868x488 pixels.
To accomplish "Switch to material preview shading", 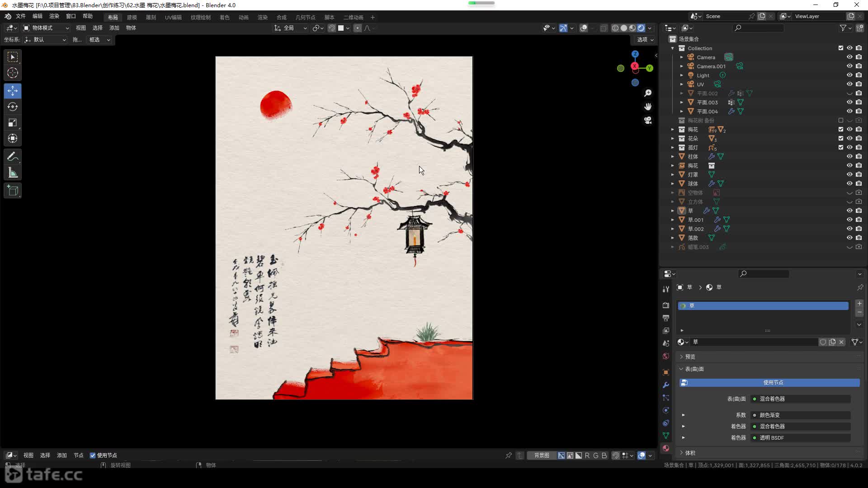I will tap(632, 28).
